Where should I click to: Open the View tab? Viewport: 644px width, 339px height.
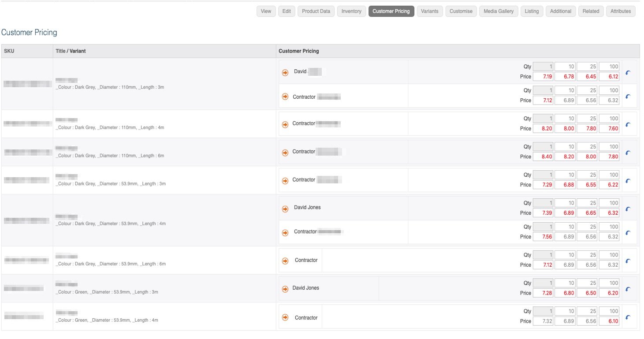(x=266, y=11)
